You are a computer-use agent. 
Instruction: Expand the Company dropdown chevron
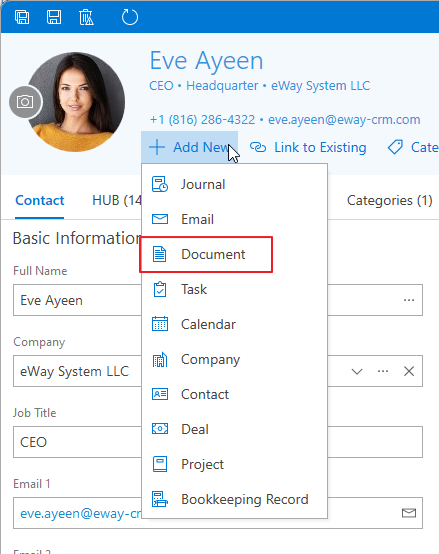tap(357, 371)
